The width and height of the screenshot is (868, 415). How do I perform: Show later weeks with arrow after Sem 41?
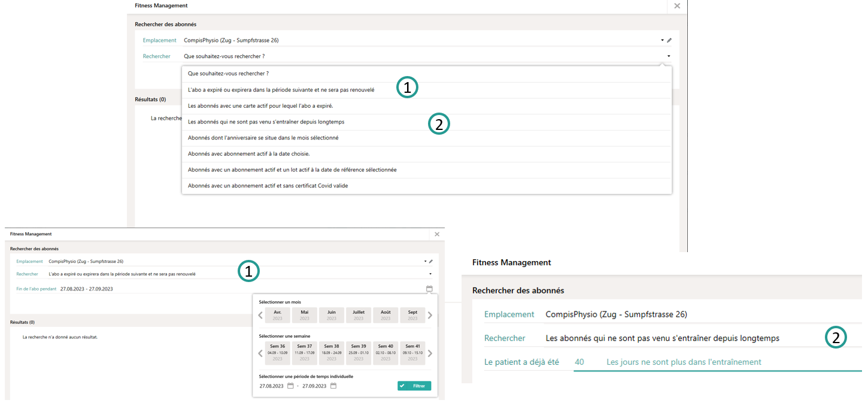(x=430, y=353)
